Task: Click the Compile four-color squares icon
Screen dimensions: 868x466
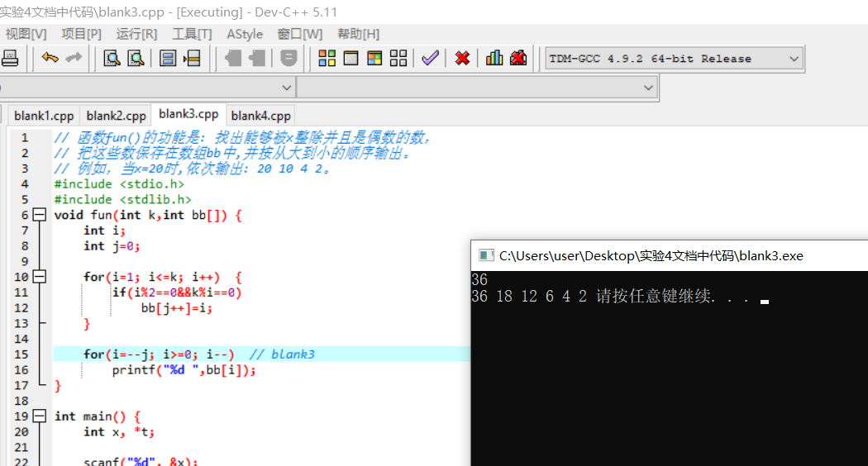Action: (x=327, y=58)
